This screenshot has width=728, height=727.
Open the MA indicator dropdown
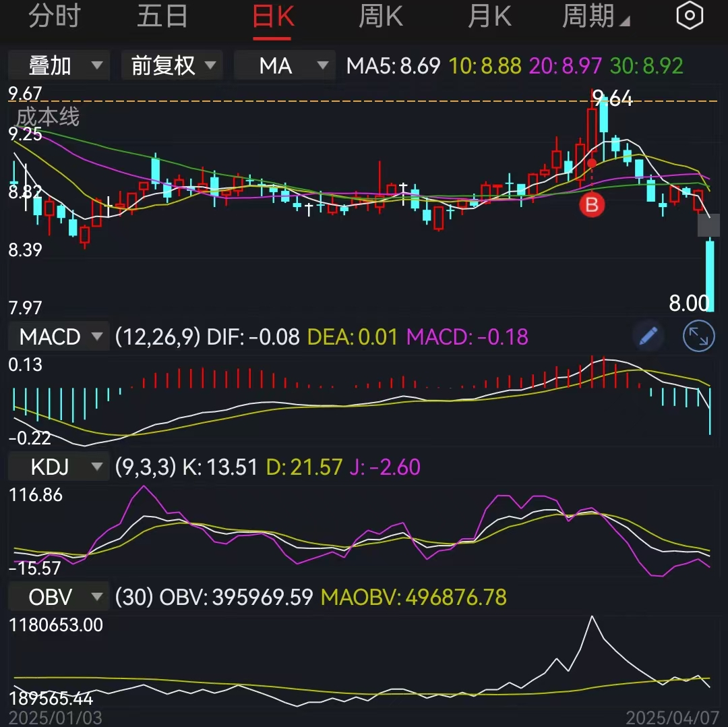coord(284,65)
